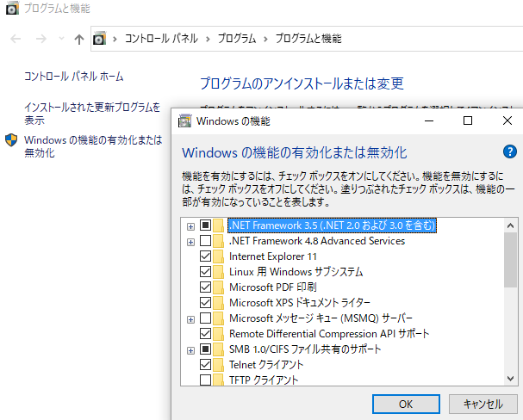Viewport: 523px width, 420px height.
Task: Open chevron after コントロール パネル breadcrumb
Action: pyautogui.click(x=208, y=40)
